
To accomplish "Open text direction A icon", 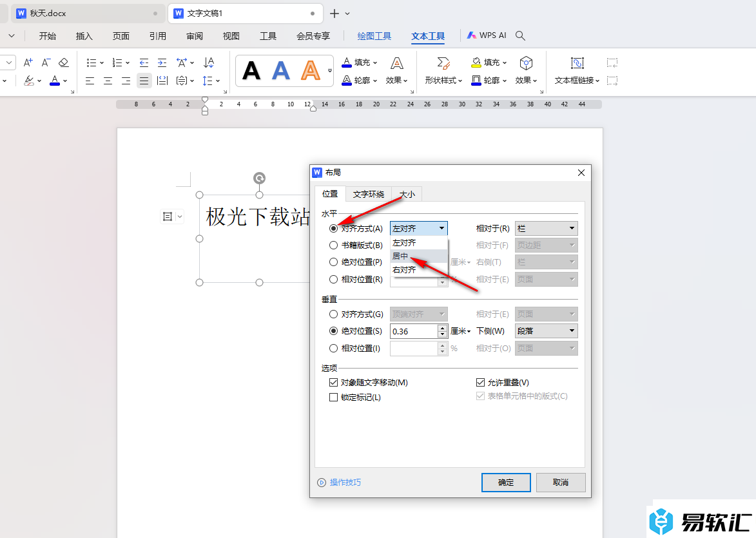I will [182, 62].
